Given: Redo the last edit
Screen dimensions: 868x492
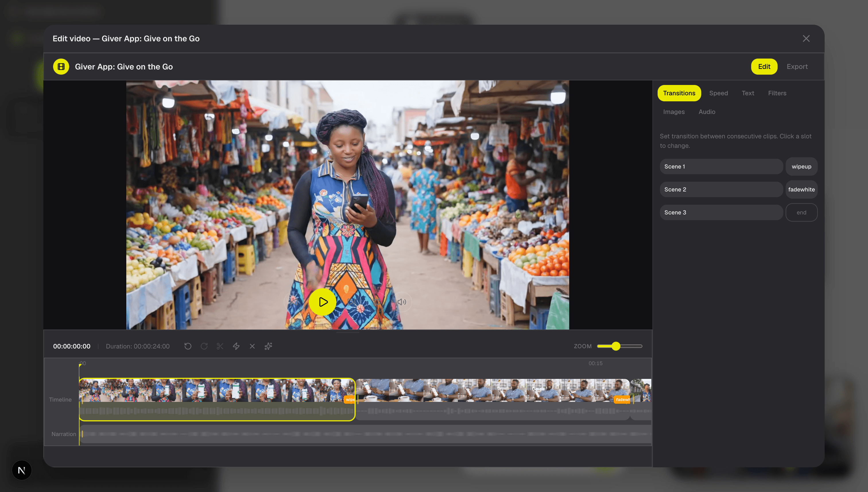Looking at the screenshot, I should point(204,346).
